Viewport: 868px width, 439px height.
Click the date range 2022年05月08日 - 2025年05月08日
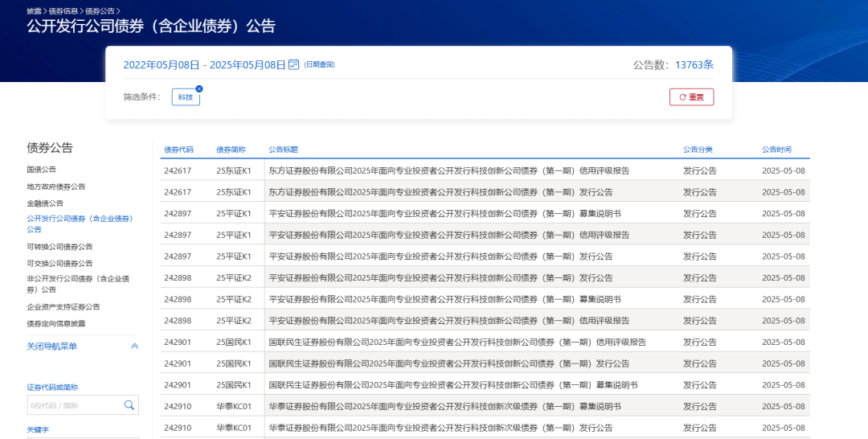(x=204, y=64)
